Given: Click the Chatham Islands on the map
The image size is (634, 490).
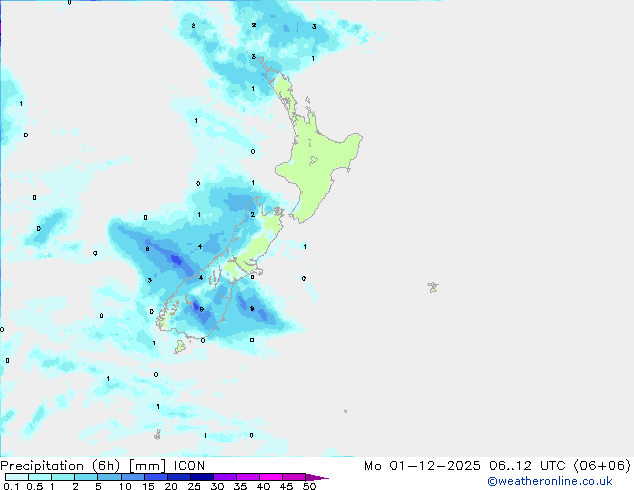Looking at the screenshot, I should pos(433,287).
